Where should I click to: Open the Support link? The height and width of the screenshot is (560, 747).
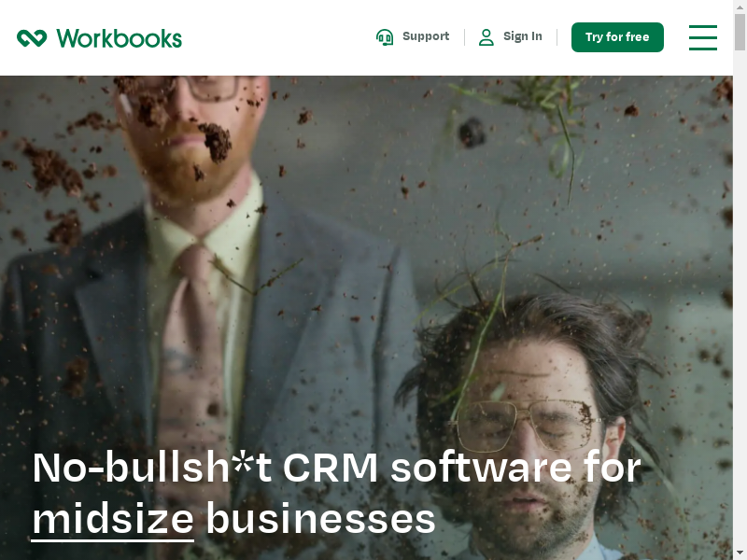[426, 36]
